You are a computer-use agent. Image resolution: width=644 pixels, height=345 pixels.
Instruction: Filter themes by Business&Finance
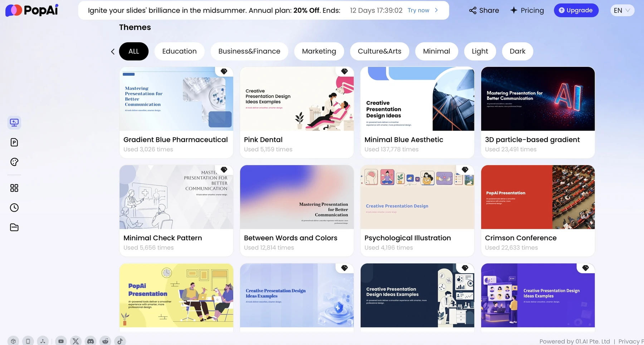click(249, 51)
